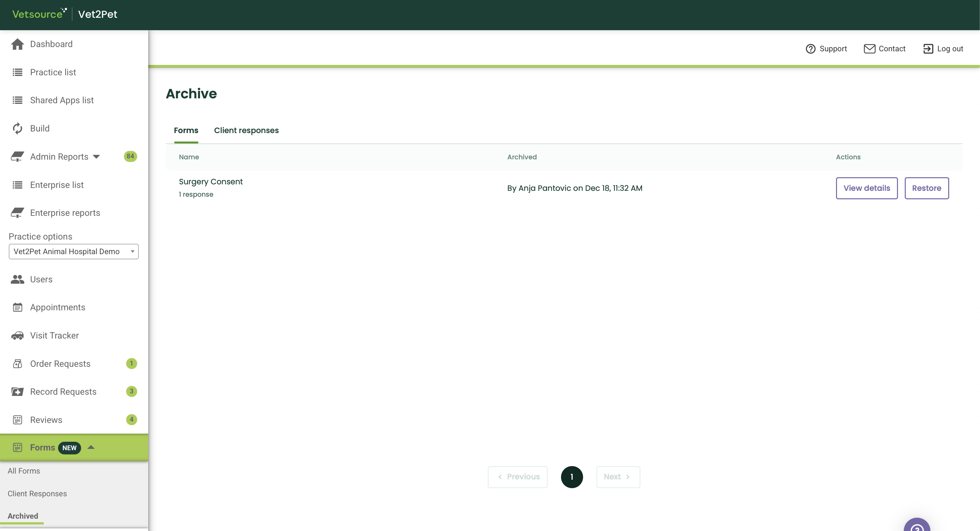Switch to the Client responses tab
Screen dimensions: 980x531
pyautogui.click(x=246, y=130)
